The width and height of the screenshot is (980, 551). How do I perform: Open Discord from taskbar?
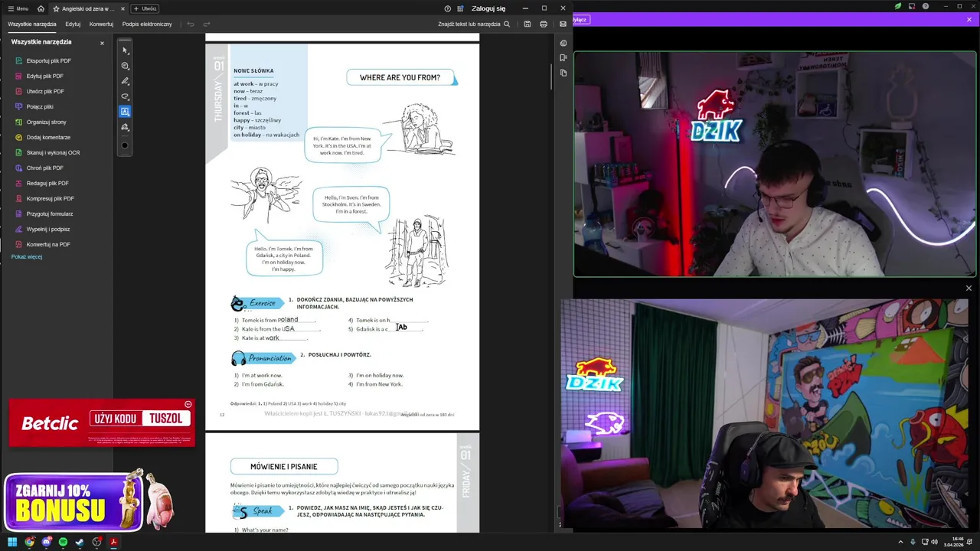[x=47, y=542]
